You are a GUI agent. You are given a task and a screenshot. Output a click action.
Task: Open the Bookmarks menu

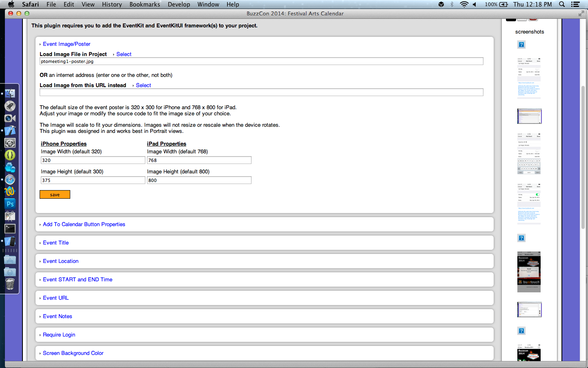145,4
